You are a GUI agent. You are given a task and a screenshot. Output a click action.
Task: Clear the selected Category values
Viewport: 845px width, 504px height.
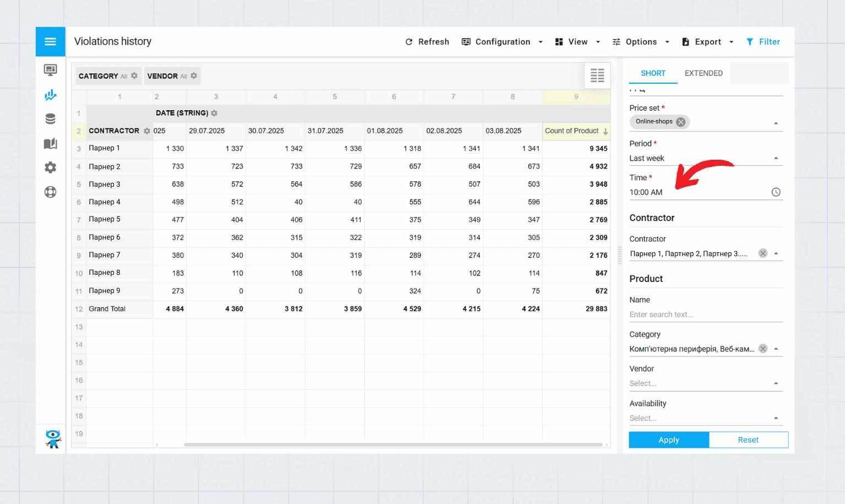pos(762,348)
